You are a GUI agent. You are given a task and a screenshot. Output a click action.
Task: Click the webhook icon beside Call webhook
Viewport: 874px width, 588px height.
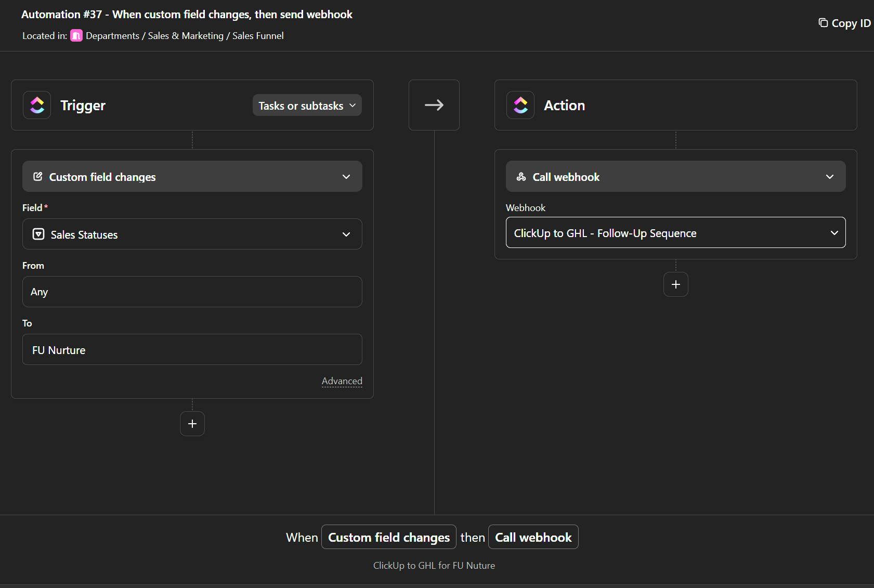tap(521, 177)
